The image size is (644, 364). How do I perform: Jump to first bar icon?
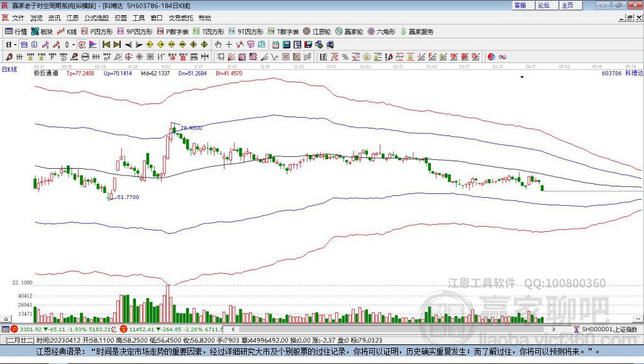click(106, 45)
